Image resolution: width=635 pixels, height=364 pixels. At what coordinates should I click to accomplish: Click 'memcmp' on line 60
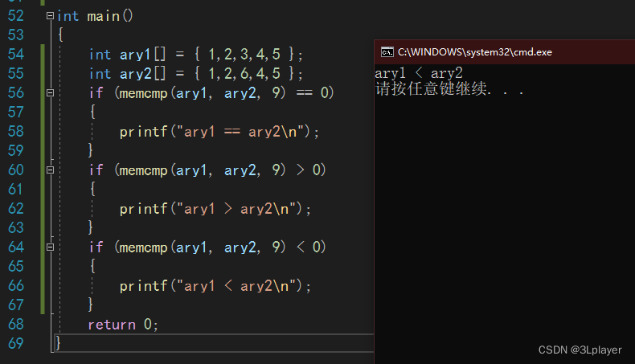(143, 170)
